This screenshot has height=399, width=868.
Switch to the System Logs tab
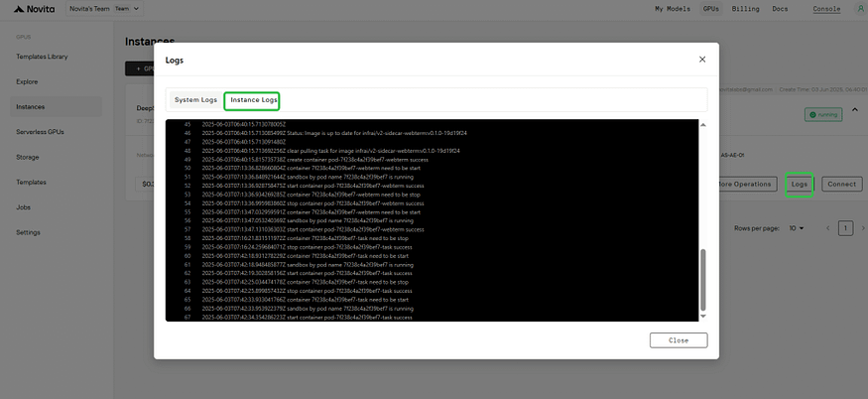click(x=196, y=100)
